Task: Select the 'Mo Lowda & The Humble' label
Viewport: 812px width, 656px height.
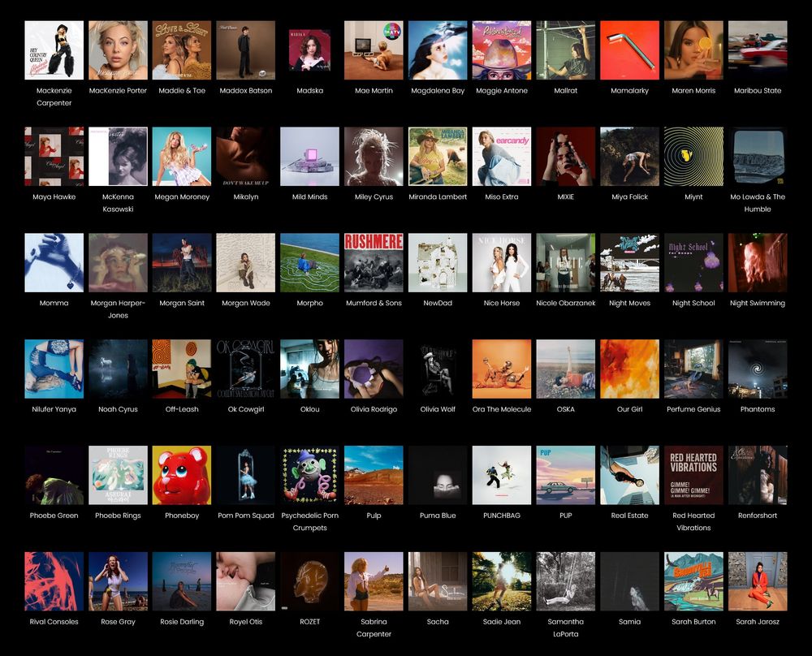Action: (758, 203)
